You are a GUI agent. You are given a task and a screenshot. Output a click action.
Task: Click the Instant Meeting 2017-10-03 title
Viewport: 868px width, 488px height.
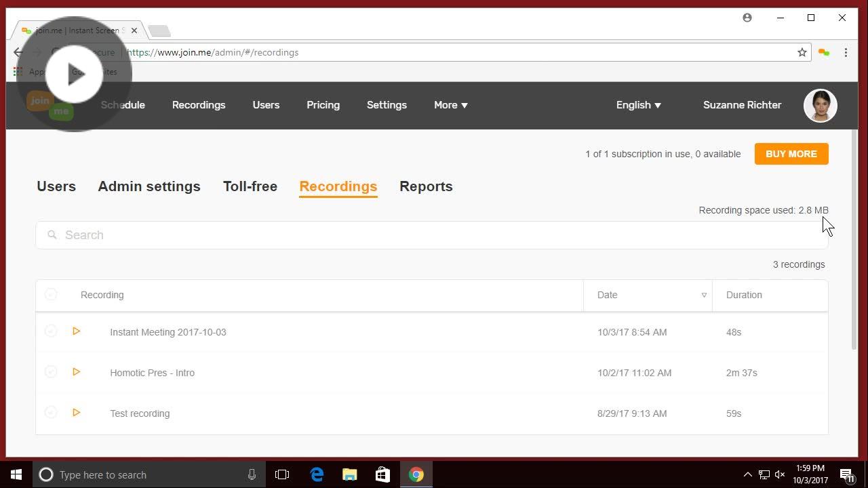click(168, 332)
